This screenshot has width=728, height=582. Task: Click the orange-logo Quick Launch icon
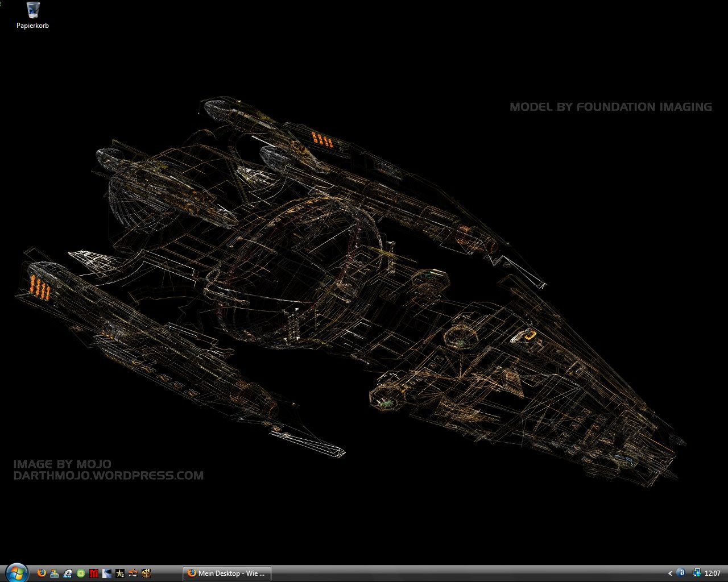(133, 573)
